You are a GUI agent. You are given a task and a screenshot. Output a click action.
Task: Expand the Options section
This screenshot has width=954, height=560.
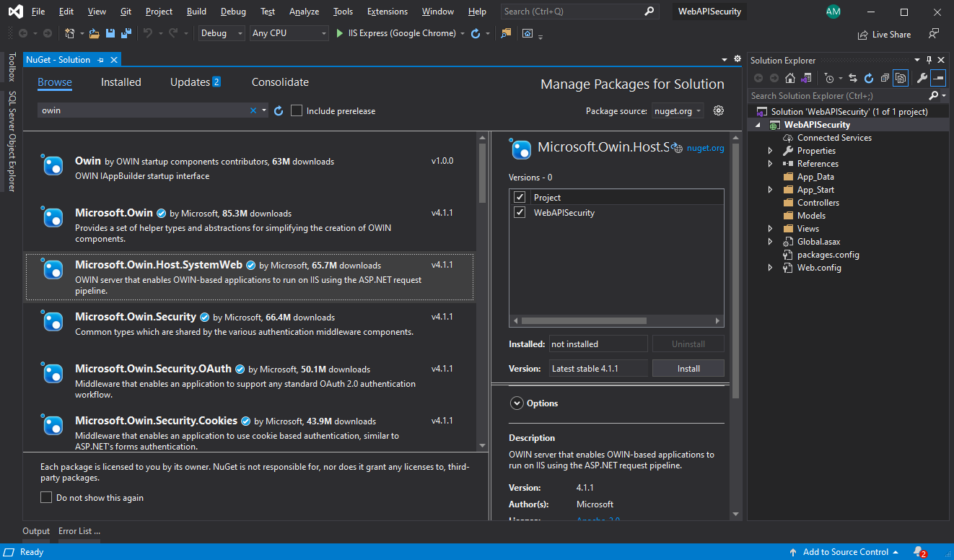(x=517, y=403)
